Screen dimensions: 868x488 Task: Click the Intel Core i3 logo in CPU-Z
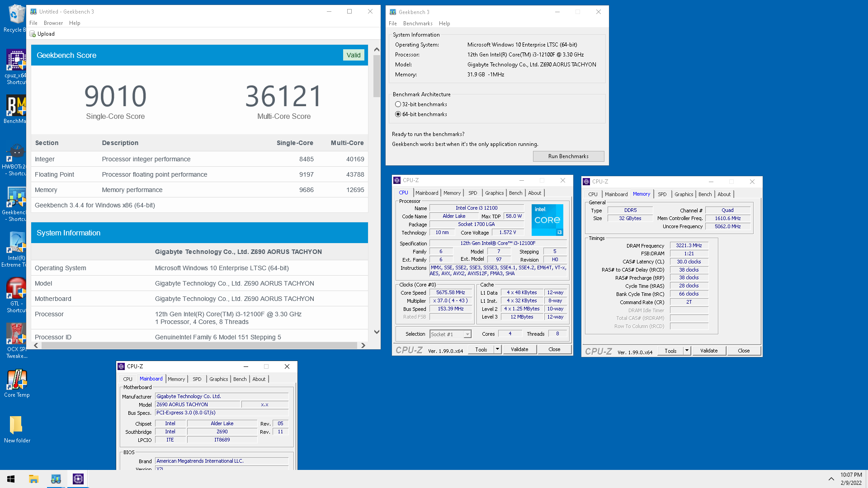[x=547, y=220]
